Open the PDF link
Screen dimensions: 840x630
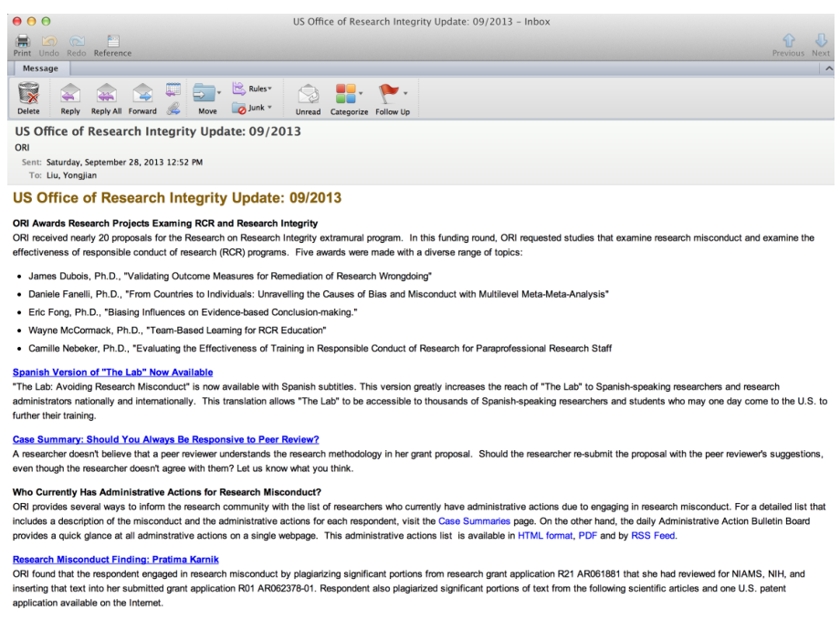tap(587, 536)
